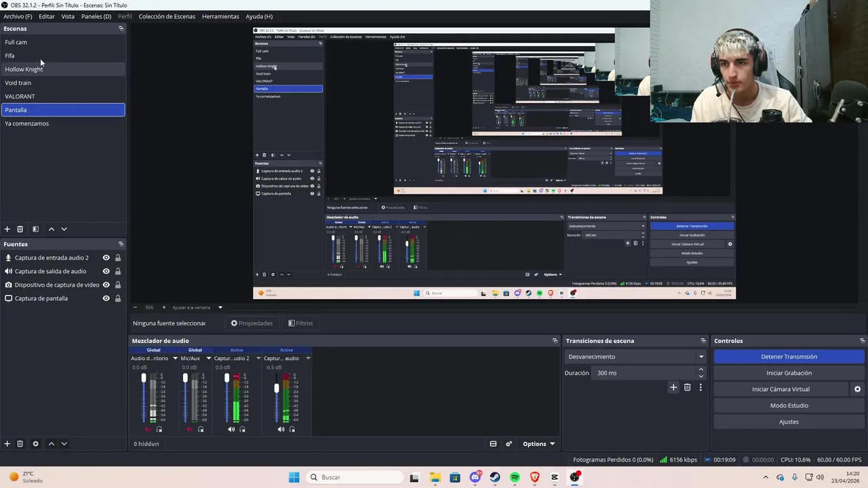The width and height of the screenshot is (868, 488).
Task: Show hidden system tray icons chevron
Action: (x=766, y=477)
